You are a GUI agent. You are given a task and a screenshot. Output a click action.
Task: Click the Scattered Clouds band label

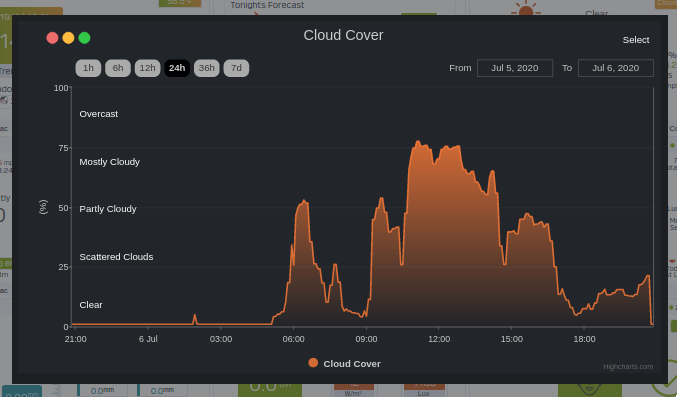coord(116,257)
